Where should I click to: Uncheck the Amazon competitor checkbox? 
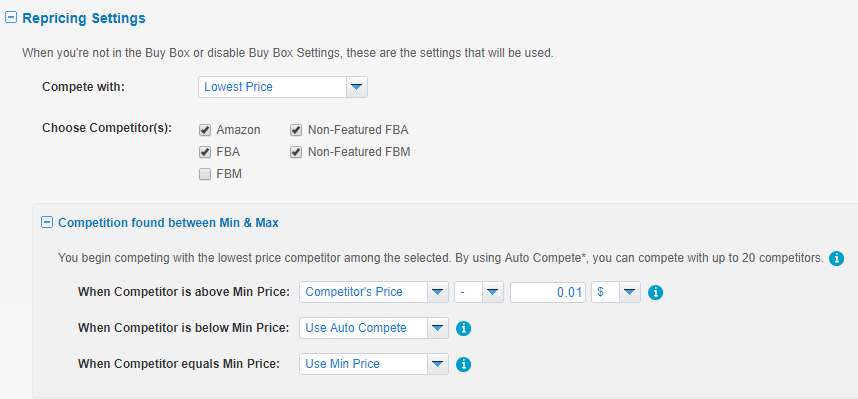tap(205, 130)
